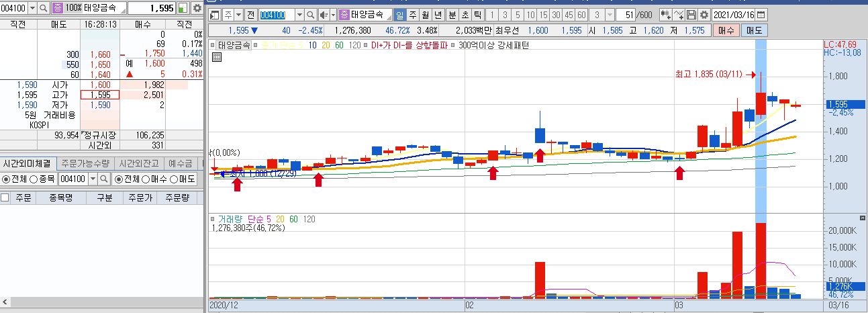Image resolution: width=868 pixels, height=313 pixels.
Task: Select ask price 1,650 in order book
Action: tap(99, 64)
